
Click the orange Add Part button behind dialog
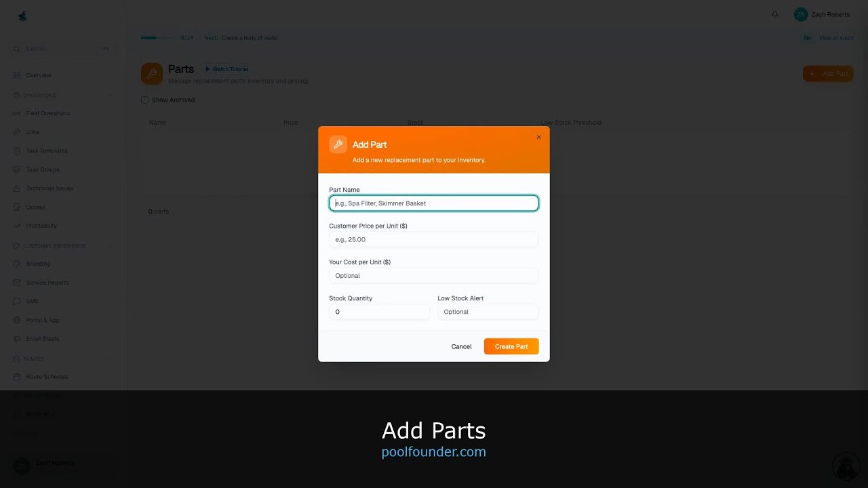828,73
